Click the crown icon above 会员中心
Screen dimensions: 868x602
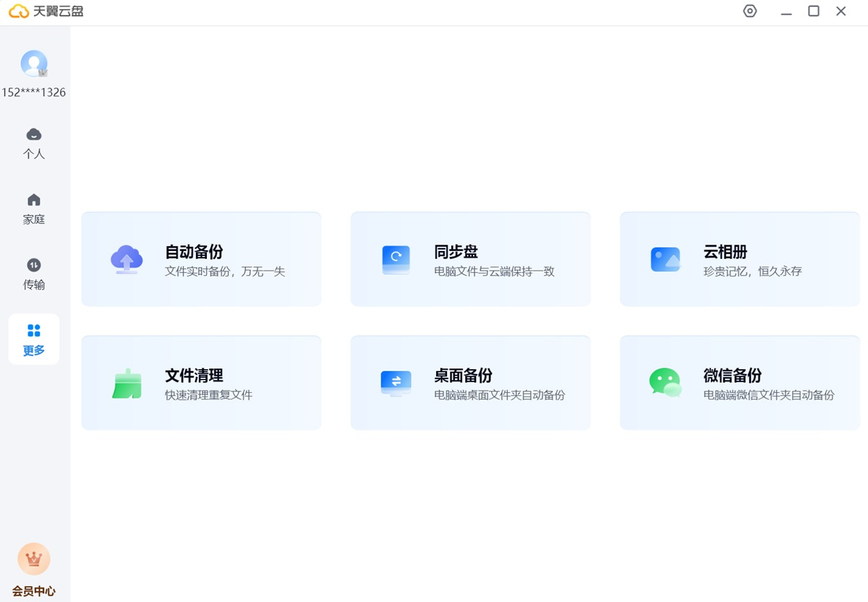point(34,559)
